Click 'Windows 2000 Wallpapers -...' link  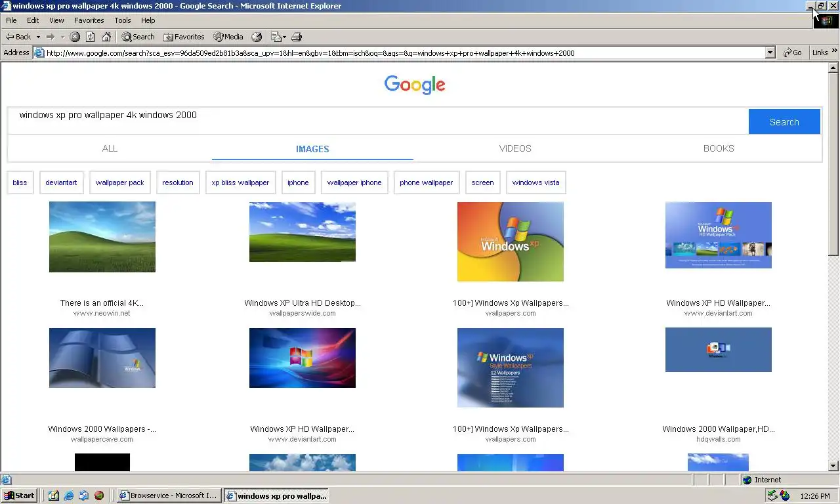point(102,429)
